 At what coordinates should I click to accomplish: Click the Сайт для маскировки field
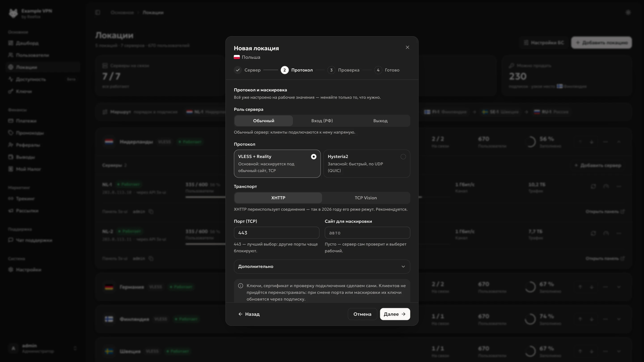click(x=367, y=233)
